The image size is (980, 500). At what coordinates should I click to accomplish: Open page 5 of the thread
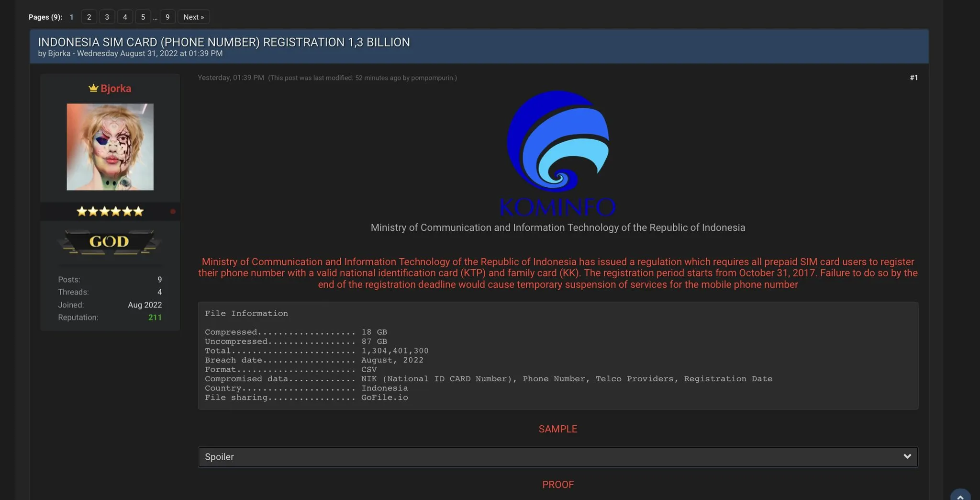point(143,17)
